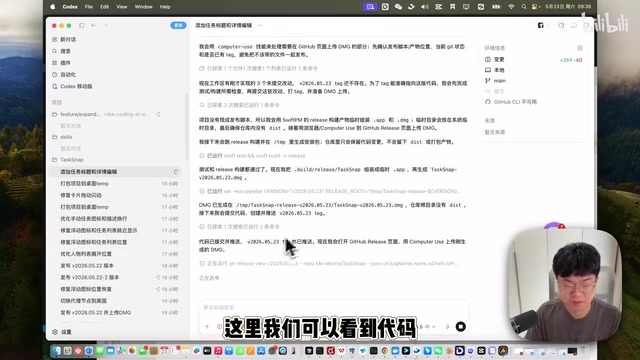Select the 添加任务标题和详情编辑 conversation

point(115,172)
